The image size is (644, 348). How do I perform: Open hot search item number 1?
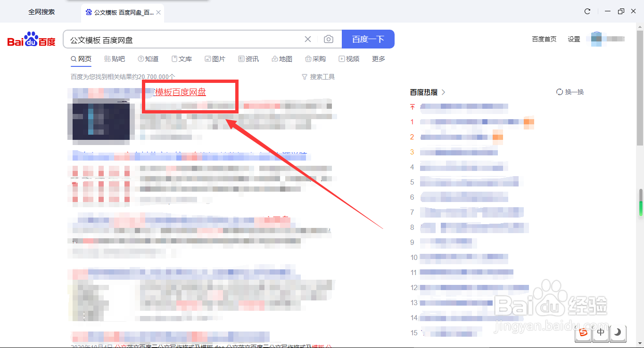pyautogui.click(x=471, y=122)
